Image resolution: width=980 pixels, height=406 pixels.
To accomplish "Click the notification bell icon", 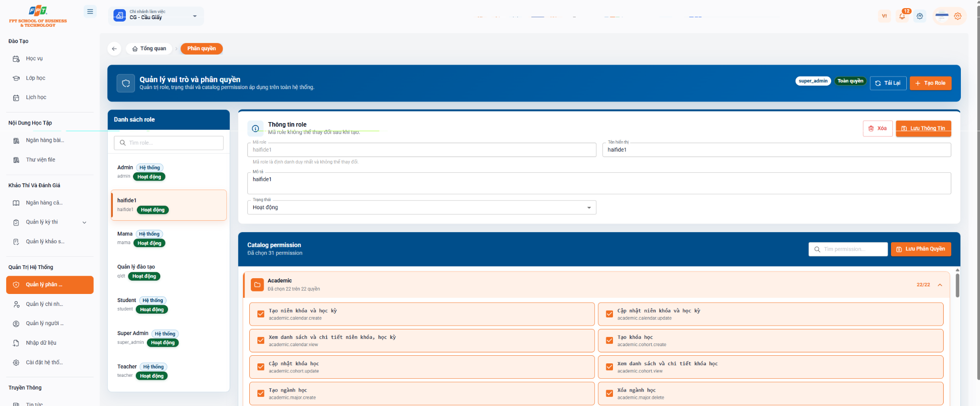I will tap(902, 16).
